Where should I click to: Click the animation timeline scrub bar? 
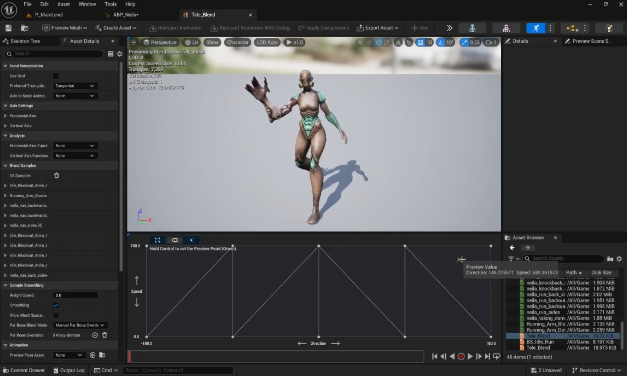[x=276, y=356]
